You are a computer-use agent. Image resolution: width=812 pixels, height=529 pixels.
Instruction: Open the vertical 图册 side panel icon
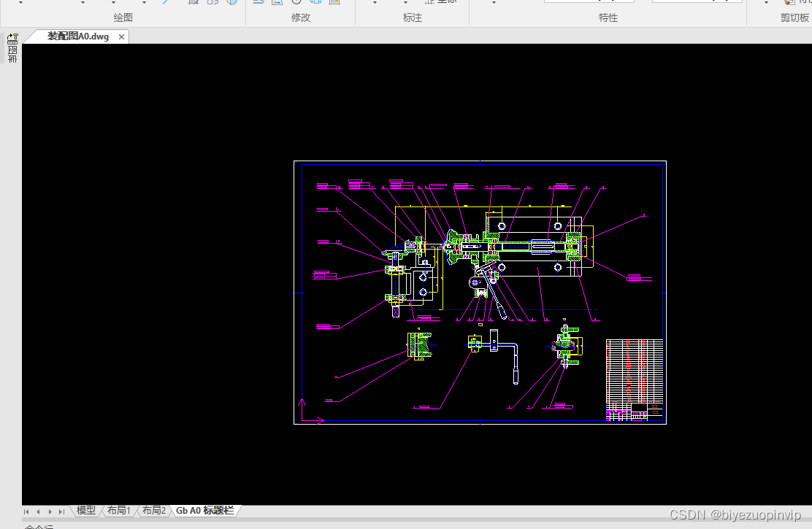pyautogui.click(x=12, y=48)
